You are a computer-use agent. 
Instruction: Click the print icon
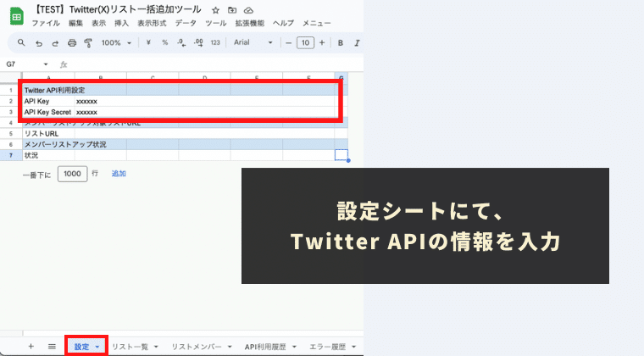click(x=72, y=42)
